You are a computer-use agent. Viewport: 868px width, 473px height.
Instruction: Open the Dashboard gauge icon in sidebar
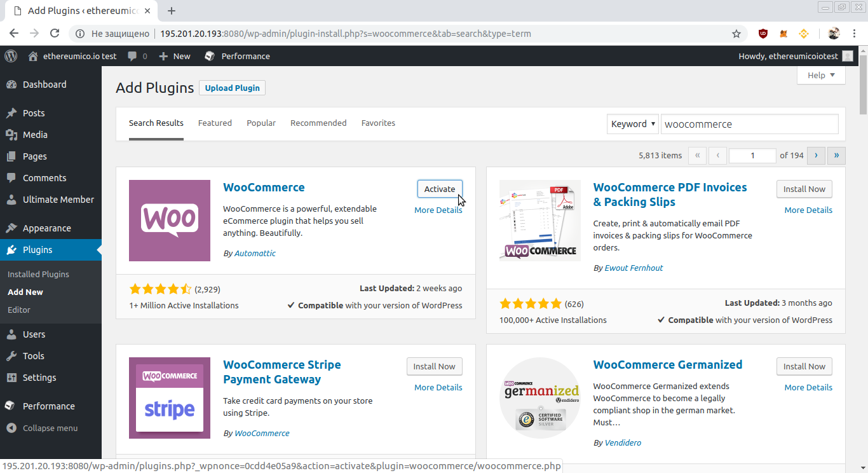[11, 85]
